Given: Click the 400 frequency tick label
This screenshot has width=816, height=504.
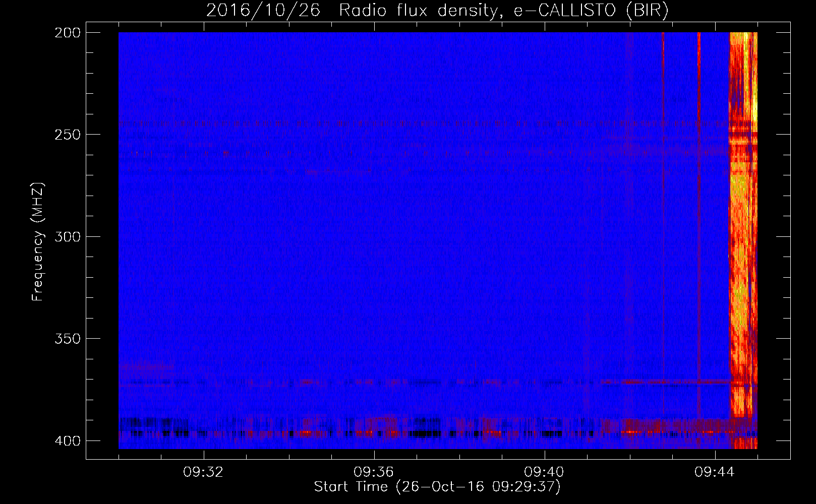Looking at the screenshot, I should point(67,441).
